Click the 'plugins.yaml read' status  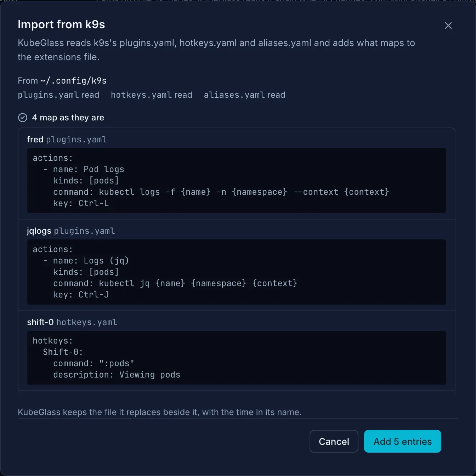click(58, 95)
